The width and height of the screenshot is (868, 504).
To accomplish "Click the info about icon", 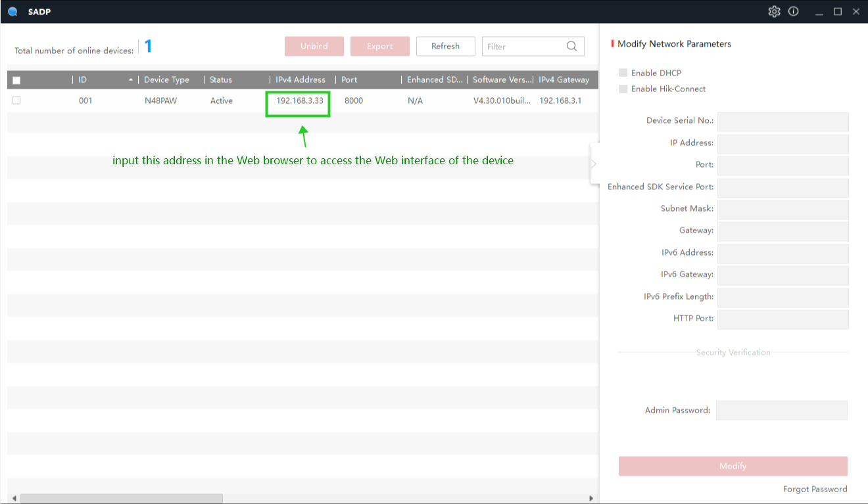I will tap(794, 11).
